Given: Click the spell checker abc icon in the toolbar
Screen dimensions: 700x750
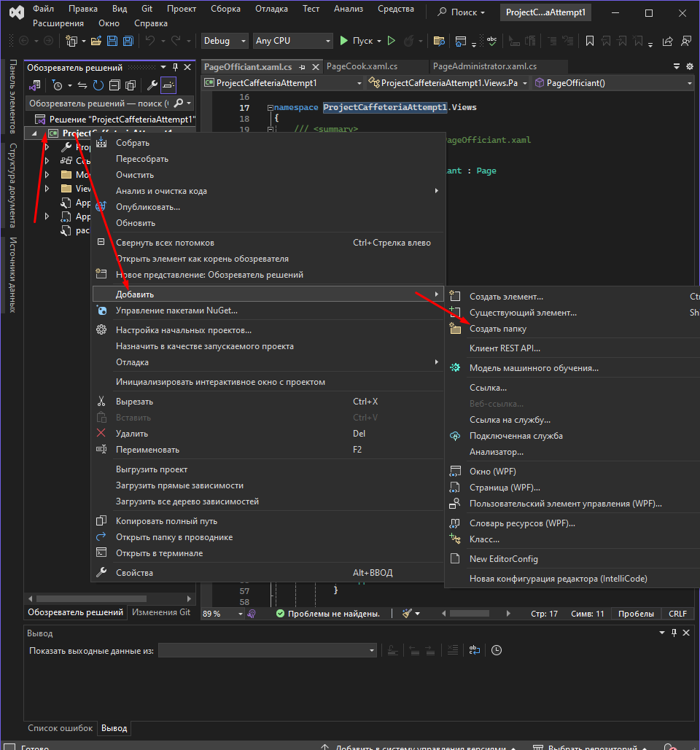Looking at the screenshot, I should click(x=492, y=41).
